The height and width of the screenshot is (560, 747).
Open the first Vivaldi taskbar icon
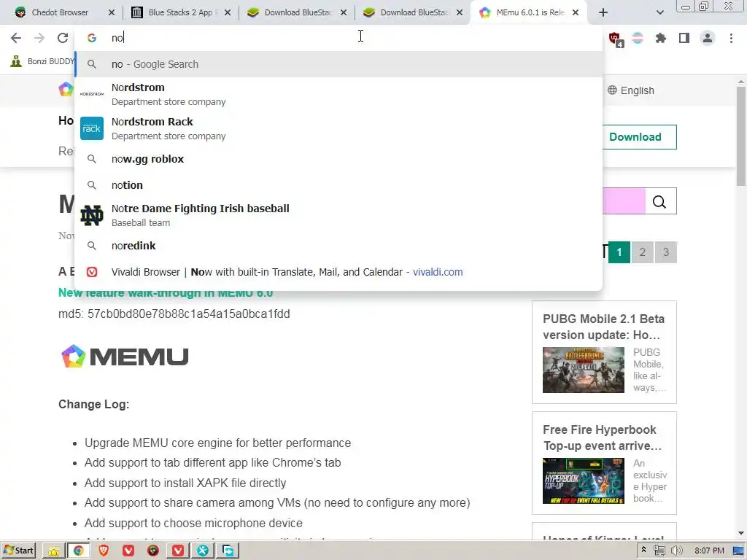click(x=128, y=551)
